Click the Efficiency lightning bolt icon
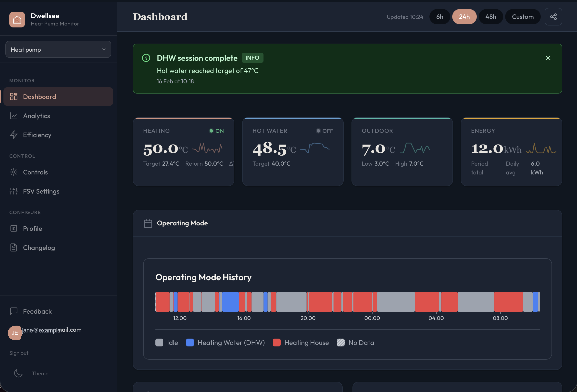 [x=14, y=135]
